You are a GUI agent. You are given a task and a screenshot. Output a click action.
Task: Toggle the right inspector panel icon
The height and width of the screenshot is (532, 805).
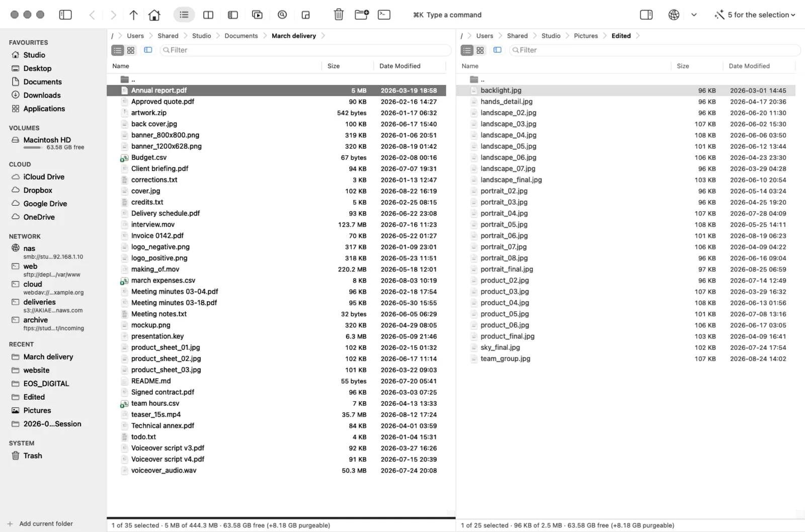tap(646, 15)
